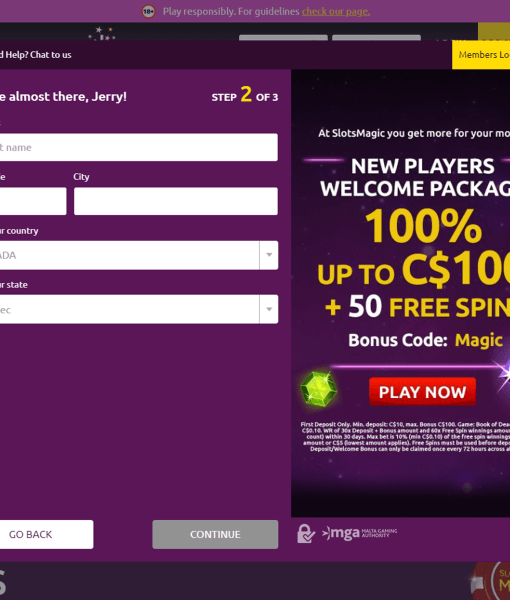Focus the zip code field beside City

[33, 201]
